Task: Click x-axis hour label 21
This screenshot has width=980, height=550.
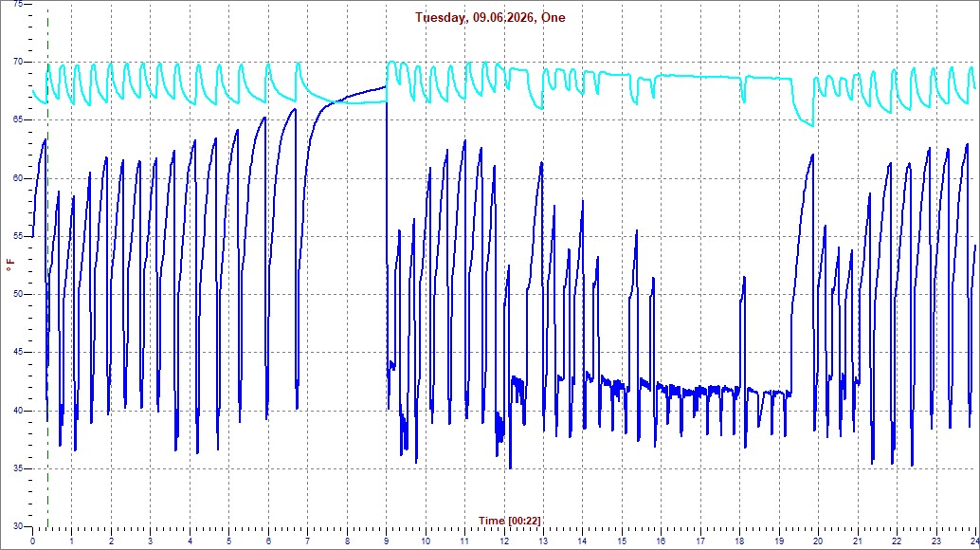Action: (858, 541)
